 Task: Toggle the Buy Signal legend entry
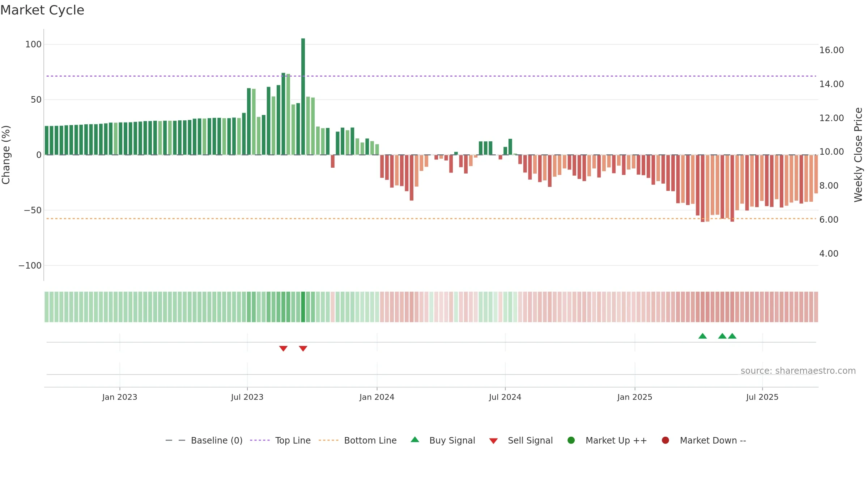click(x=443, y=440)
